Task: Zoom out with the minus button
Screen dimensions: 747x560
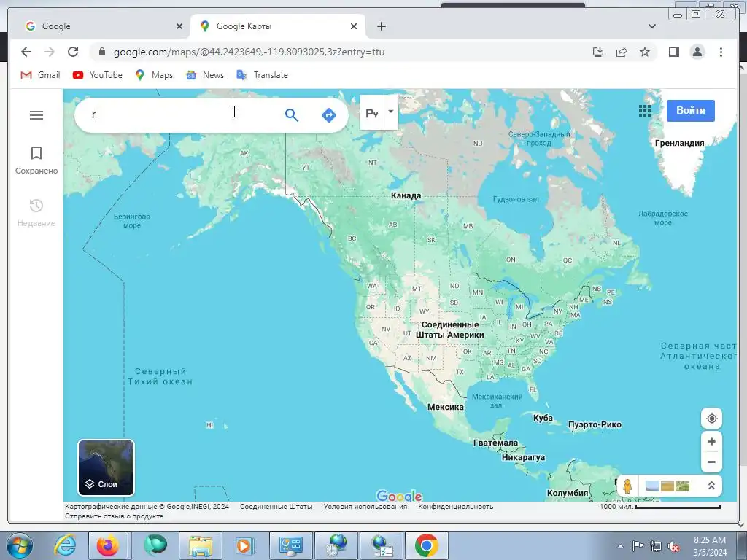Action: [x=711, y=462]
